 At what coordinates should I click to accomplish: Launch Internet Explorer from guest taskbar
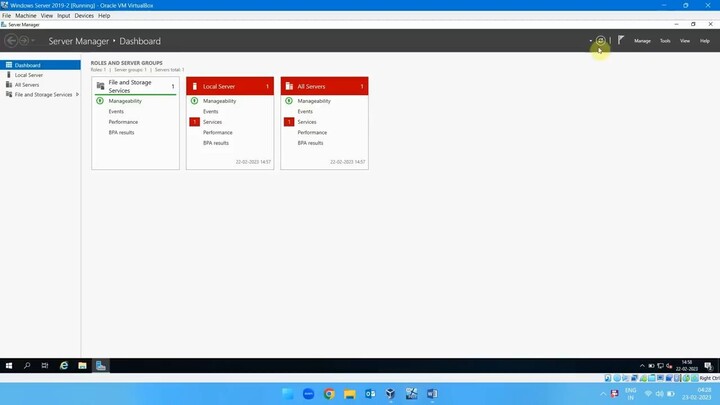(64, 366)
